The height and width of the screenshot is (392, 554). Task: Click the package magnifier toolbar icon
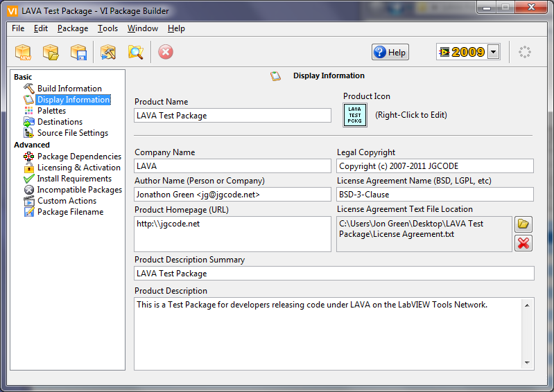[136, 52]
